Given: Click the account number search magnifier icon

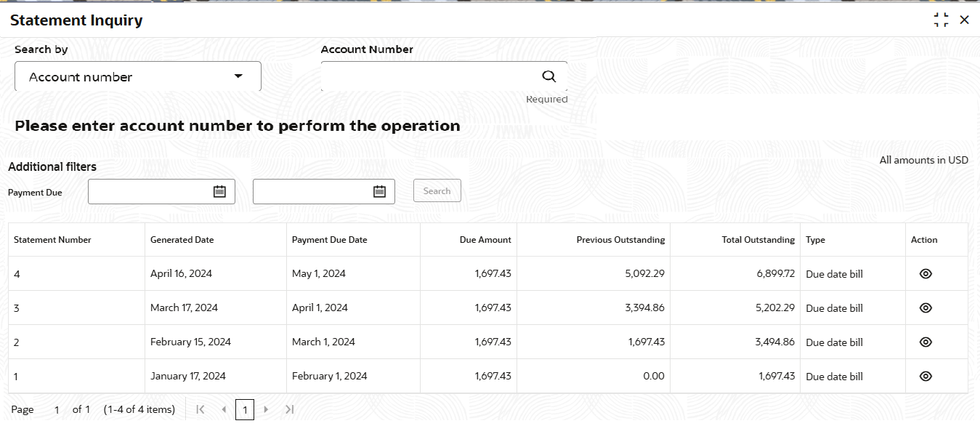Looking at the screenshot, I should [549, 76].
